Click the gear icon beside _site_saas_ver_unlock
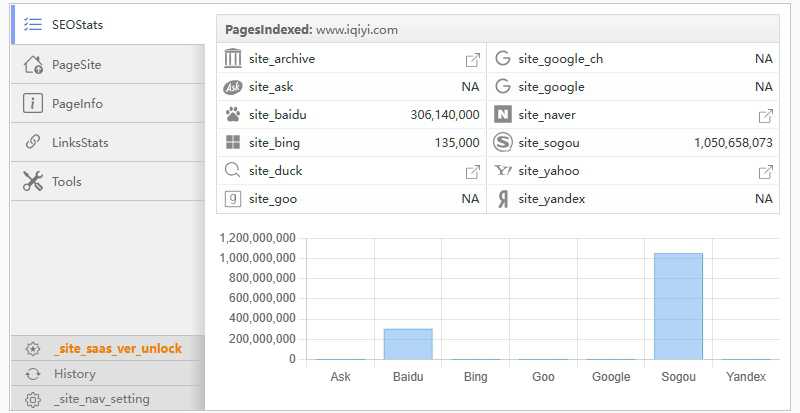 click(33, 349)
